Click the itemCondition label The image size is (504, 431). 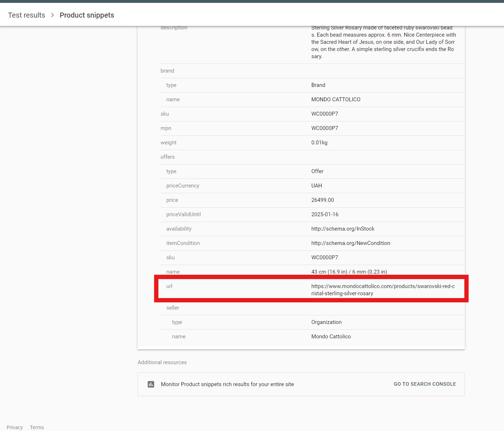coord(183,243)
